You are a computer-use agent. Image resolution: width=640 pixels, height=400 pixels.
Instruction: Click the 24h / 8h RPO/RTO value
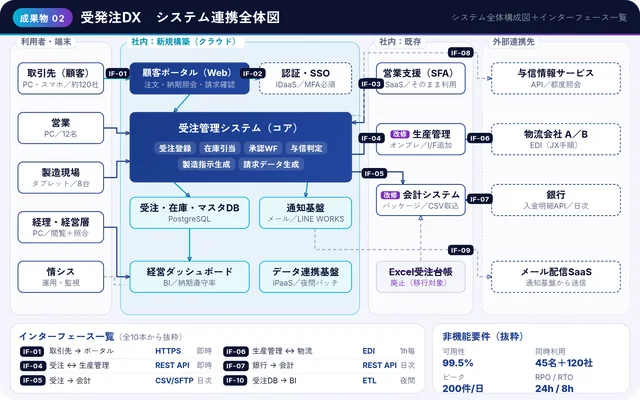(554, 389)
